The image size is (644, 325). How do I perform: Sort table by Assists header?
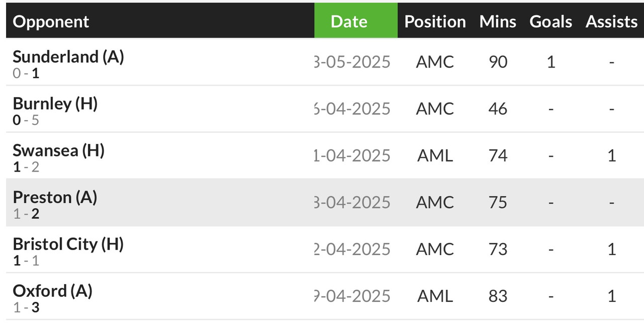pos(611,22)
